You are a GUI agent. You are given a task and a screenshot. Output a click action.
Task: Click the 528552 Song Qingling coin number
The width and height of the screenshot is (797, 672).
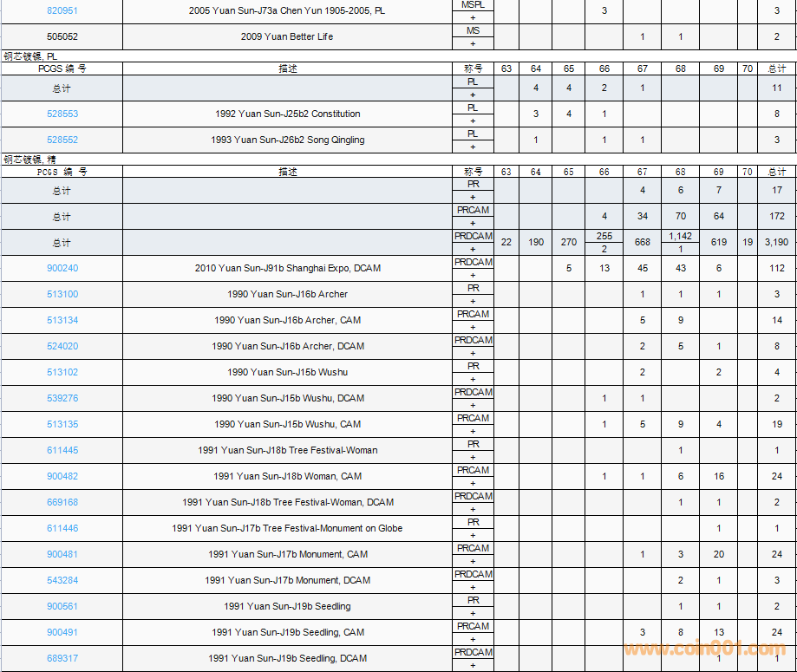point(62,140)
